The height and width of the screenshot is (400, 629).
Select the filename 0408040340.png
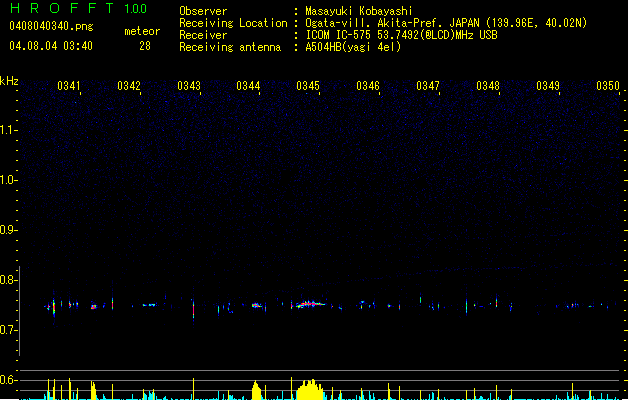click(x=51, y=26)
